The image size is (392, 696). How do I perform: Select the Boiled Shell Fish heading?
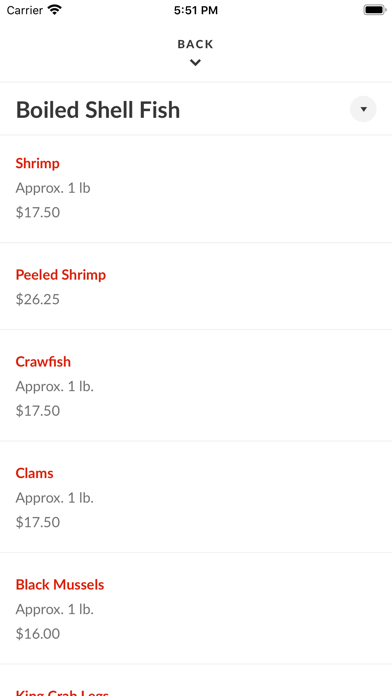click(x=98, y=110)
